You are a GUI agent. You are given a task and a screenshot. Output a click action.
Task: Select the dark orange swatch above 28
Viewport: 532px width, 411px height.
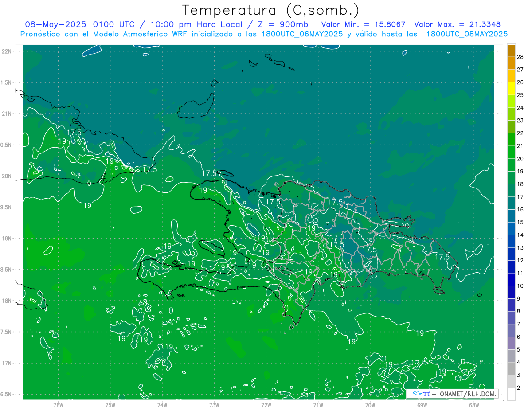[x=511, y=51]
